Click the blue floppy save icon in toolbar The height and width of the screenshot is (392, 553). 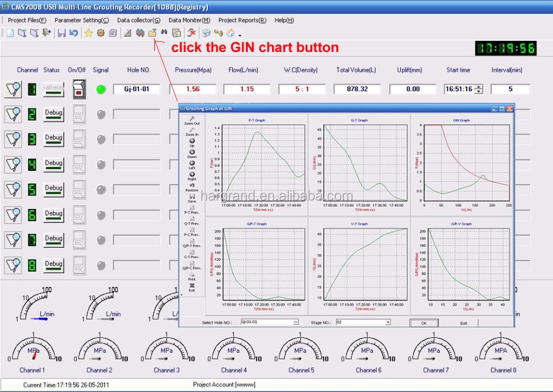coord(61,33)
